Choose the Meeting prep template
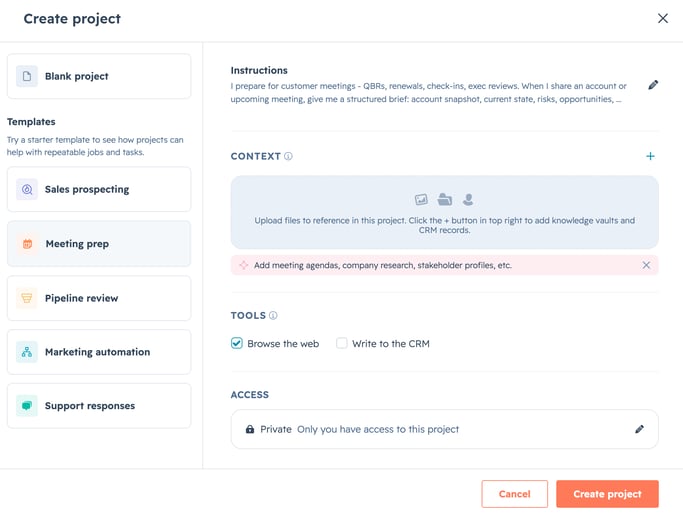The width and height of the screenshot is (683, 515). [x=99, y=244]
